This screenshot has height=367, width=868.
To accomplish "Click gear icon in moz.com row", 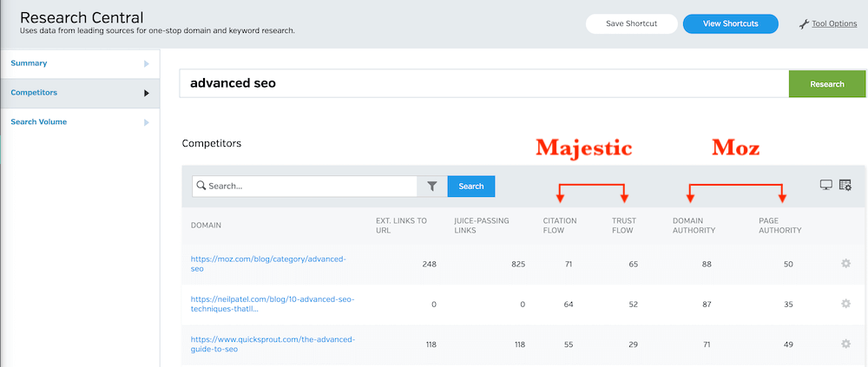I will click(x=845, y=264).
